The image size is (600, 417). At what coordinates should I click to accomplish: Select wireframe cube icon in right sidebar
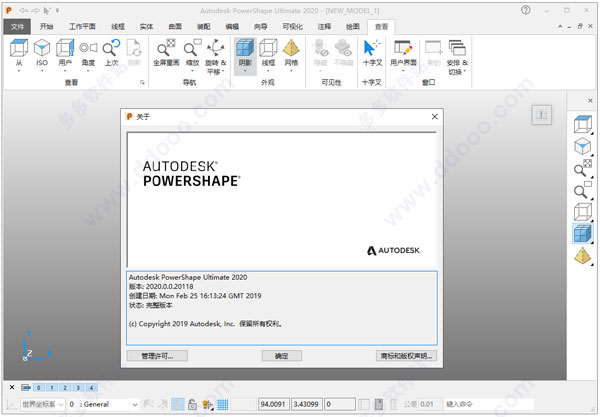[x=583, y=212]
